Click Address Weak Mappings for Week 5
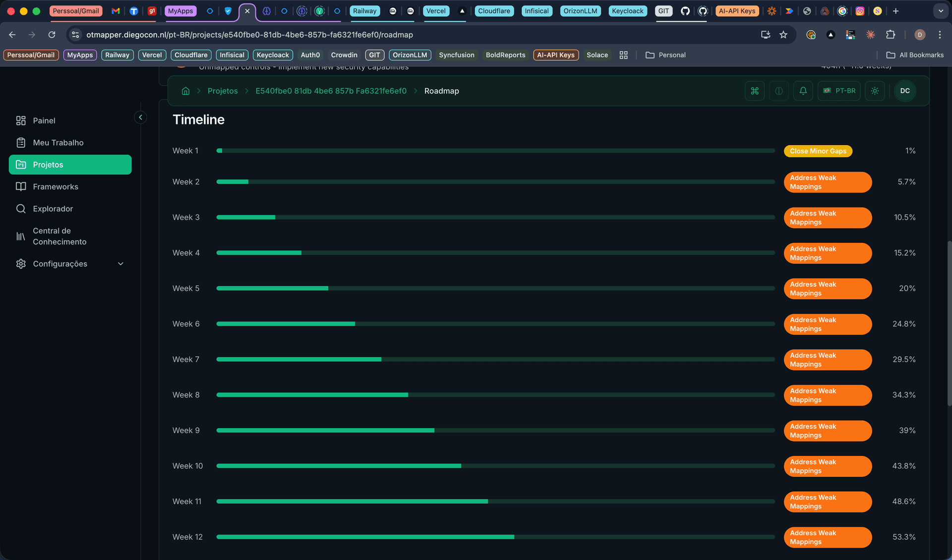The height and width of the screenshot is (560, 952). pos(827,288)
